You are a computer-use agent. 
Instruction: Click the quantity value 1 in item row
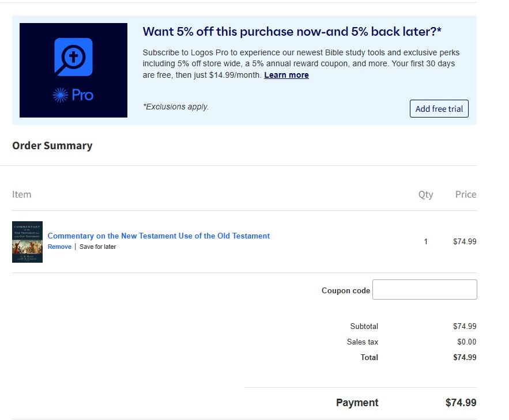(x=425, y=241)
